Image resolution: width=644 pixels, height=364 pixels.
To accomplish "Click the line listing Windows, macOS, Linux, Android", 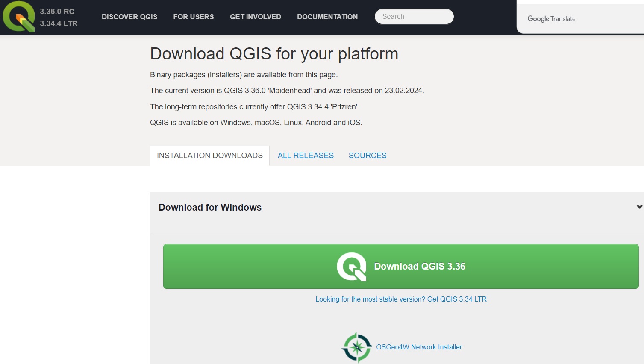I will click(256, 123).
